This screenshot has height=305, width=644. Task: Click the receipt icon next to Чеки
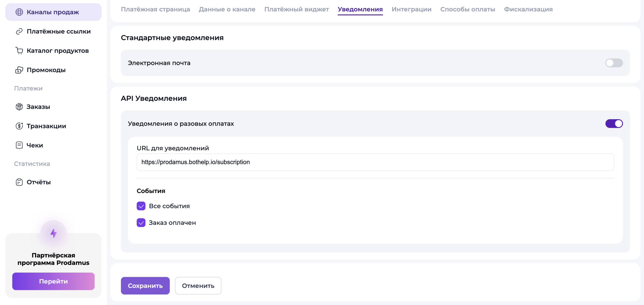[19, 145]
